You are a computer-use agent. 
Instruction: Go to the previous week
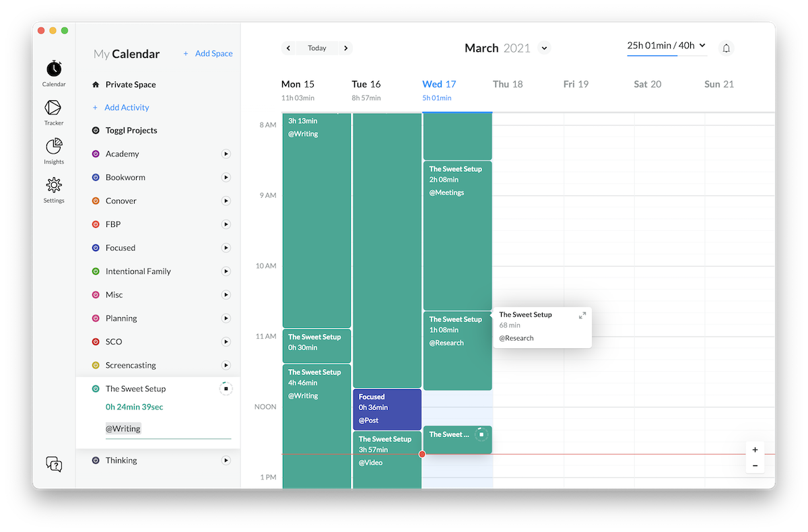289,48
